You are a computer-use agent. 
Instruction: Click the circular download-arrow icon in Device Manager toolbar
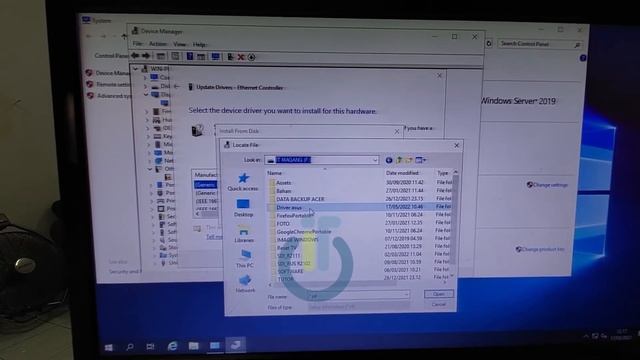coord(251,57)
